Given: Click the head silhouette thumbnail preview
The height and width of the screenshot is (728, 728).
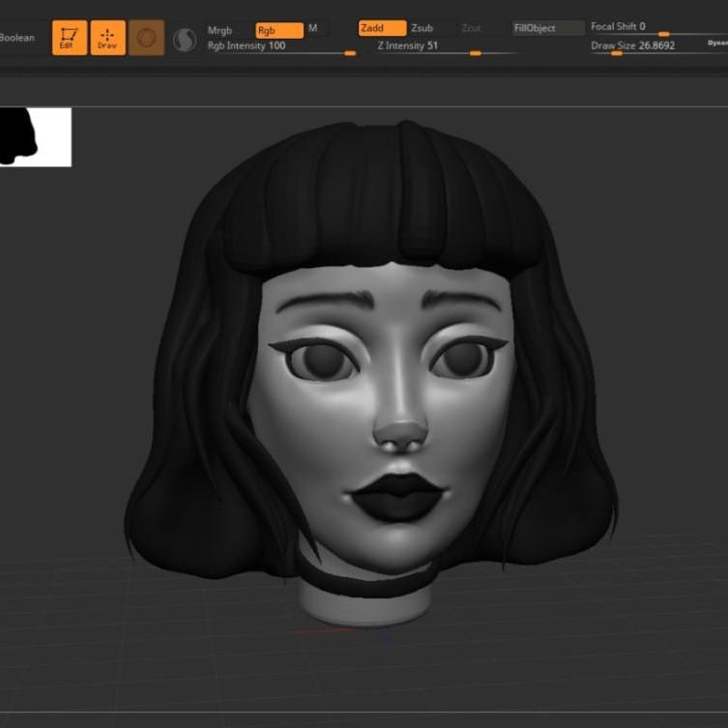Looking at the screenshot, I should tap(36, 137).
